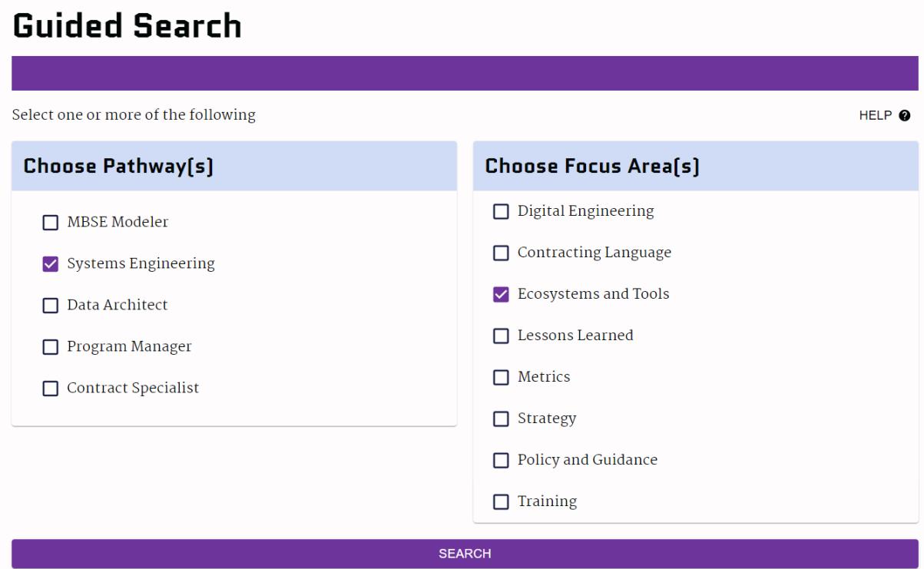Click the Systems Engineering label text

tap(141, 263)
